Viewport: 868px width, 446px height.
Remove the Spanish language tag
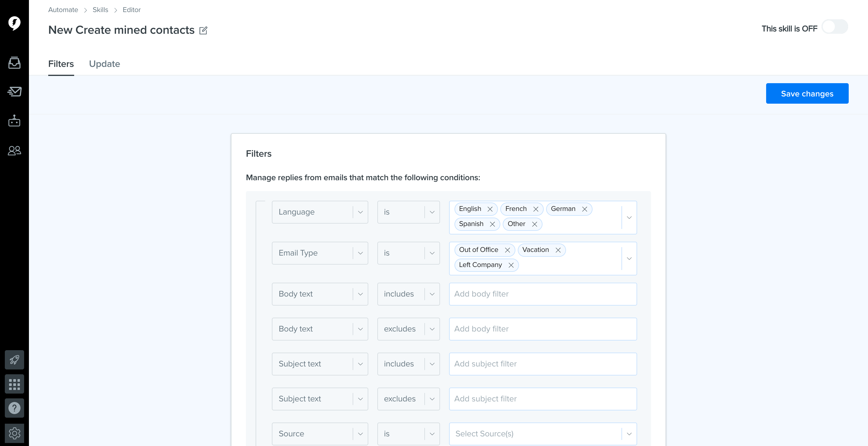(492, 224)
